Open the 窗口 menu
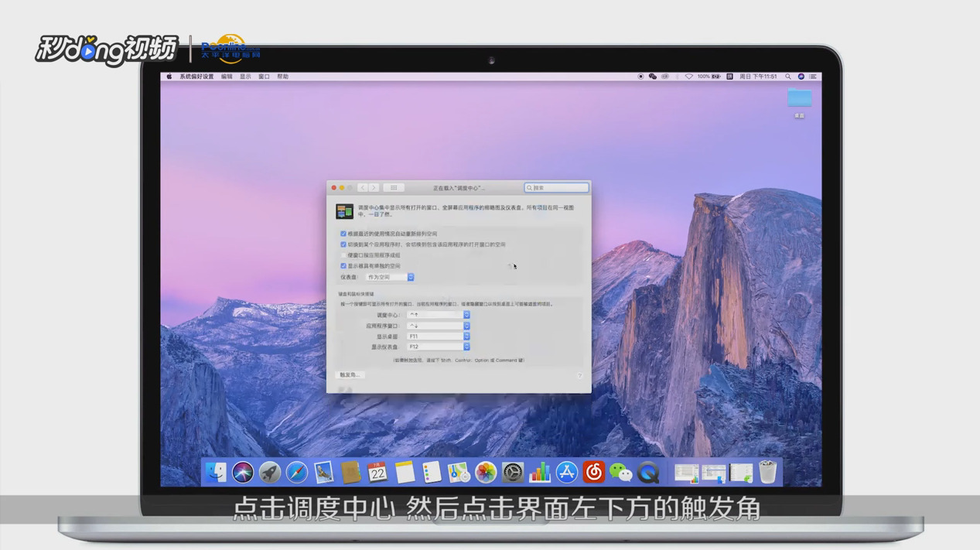Screen dimensions: 980x550 point(264,77)
